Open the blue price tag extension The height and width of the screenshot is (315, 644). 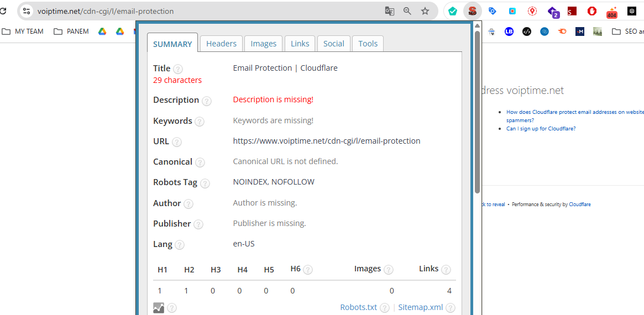point(493,11)
